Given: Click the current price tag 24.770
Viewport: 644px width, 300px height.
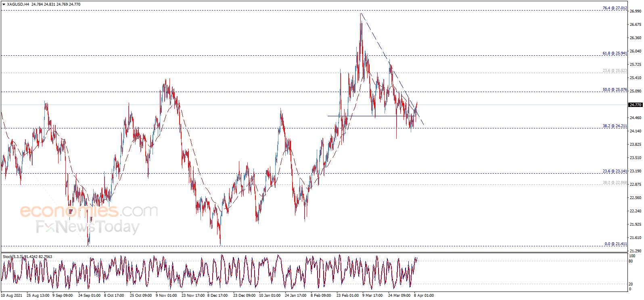Looking at the screenshot, I should point(635,105).
